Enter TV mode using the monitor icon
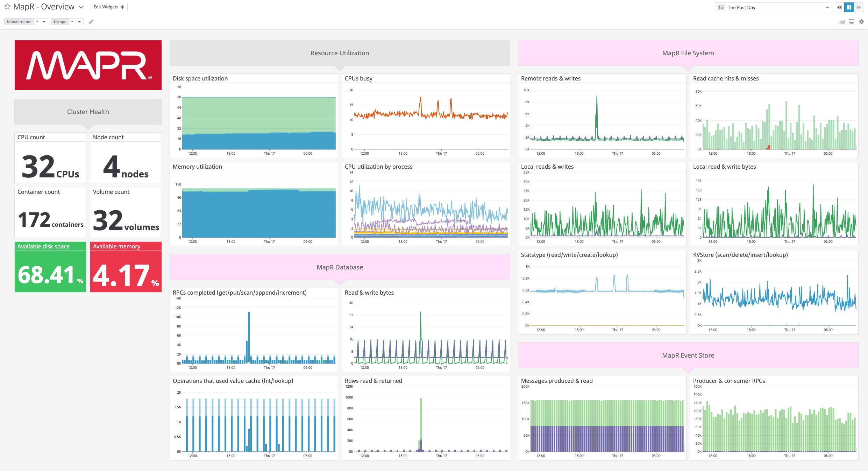The image size is (868, 471). [851, 22]
